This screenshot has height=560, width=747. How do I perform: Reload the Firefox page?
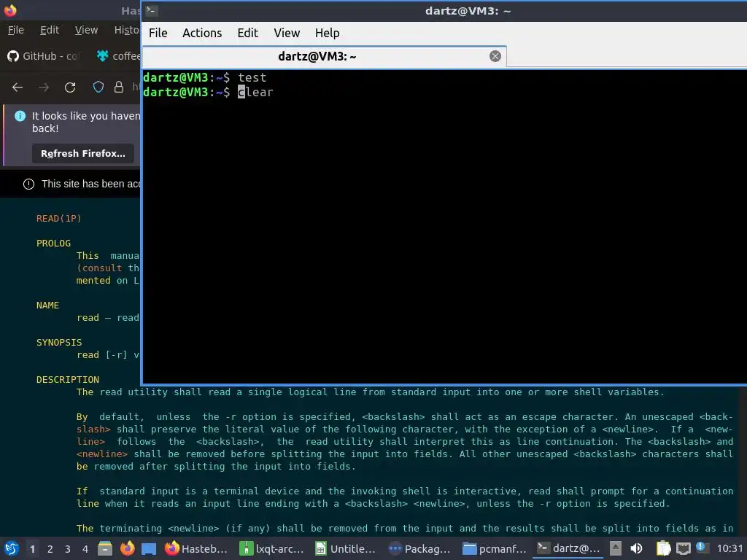(70, 87)
